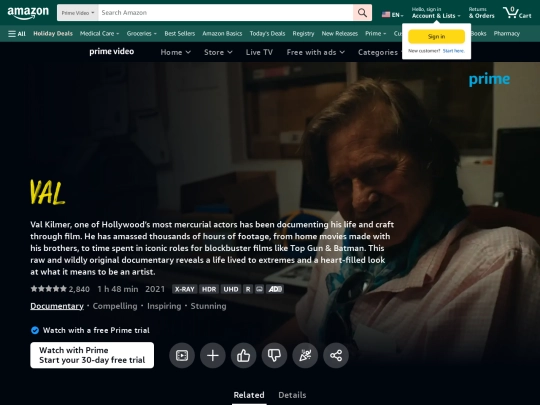Screen dimensions: 540x405
Task: Click the five-star rating icons
Action: pos(49,289)
